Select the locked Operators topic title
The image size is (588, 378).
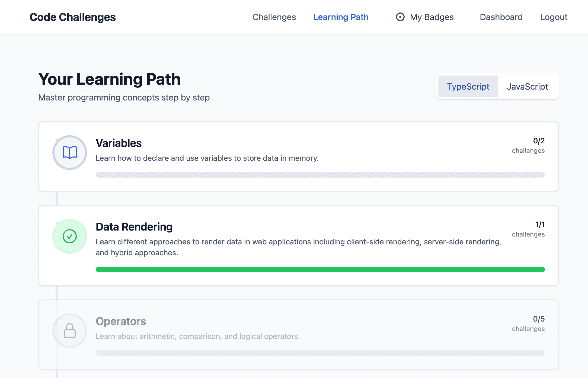pos(121,321)
